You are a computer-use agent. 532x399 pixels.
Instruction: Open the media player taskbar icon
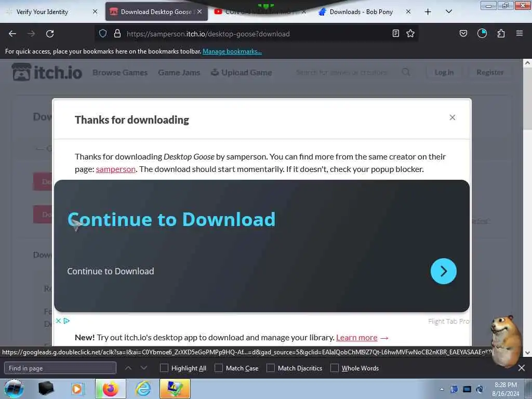(77, 389)
